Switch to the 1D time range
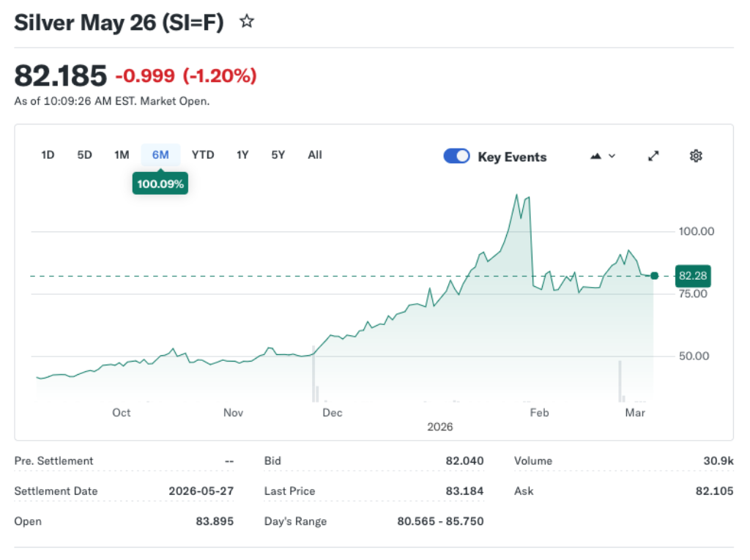The width and height of the screenshot is (750, 560). click(x=47, y=154)
